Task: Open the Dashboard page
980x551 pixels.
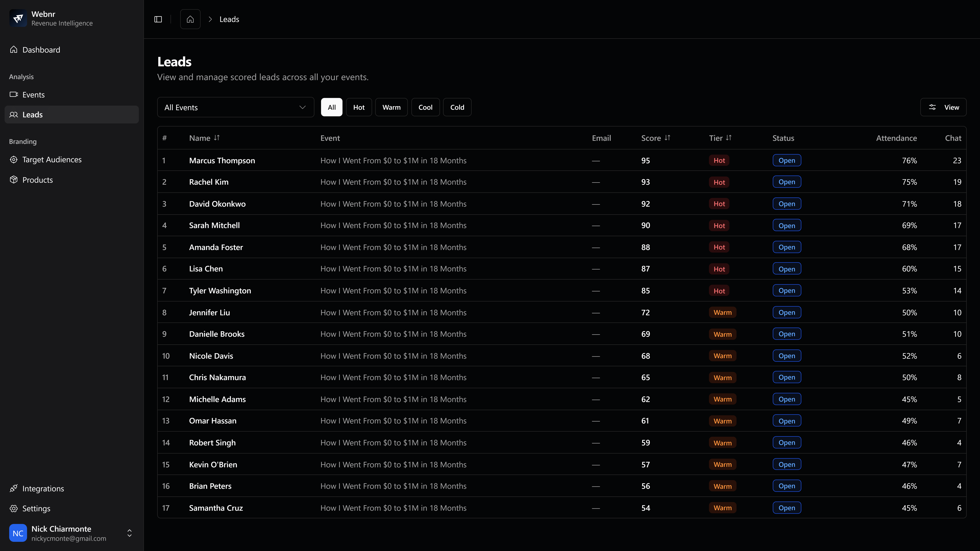Action: pyautogui.click(x=41, y=50)
